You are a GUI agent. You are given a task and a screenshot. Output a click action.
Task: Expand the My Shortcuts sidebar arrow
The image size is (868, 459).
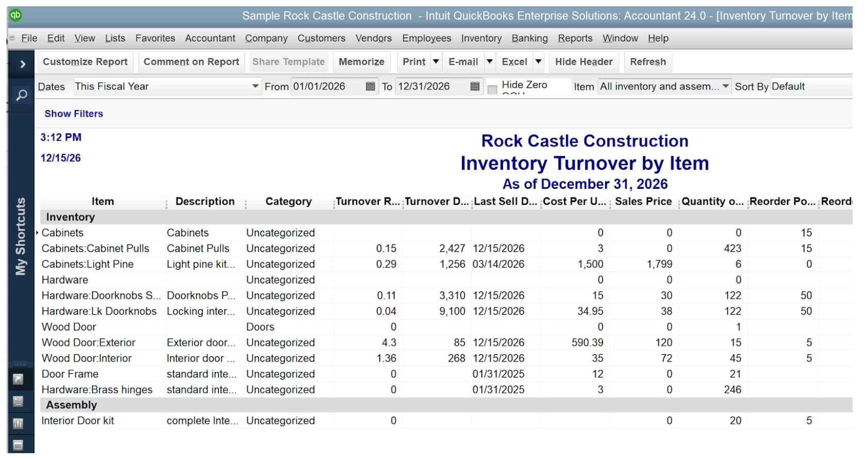click(22, 64)
